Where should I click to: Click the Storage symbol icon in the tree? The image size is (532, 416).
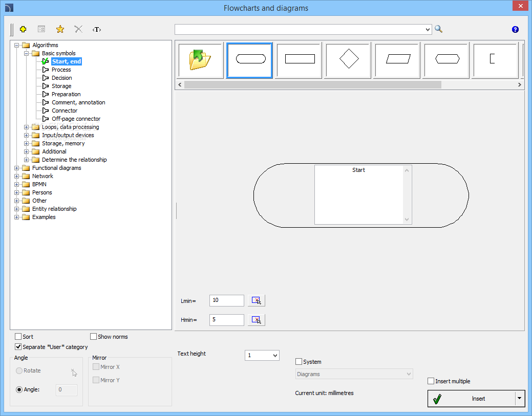(46, 86)
